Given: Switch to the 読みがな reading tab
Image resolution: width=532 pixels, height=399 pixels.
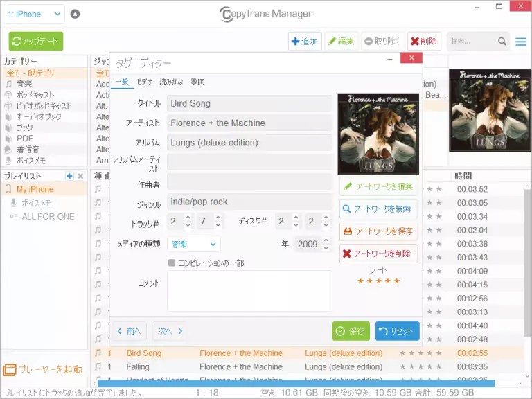Looking at the screenshot, I should (x=171, y=82).
